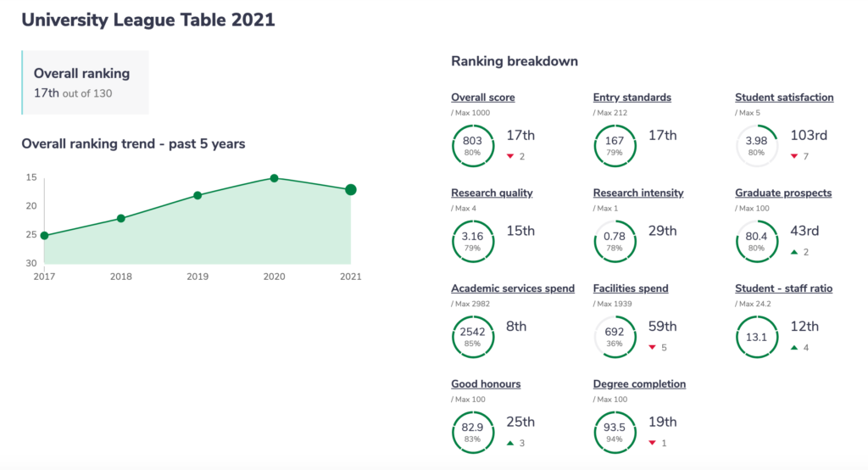
Task: Click the 3.98 student satisfaction gauge
Action: click(x=757, y=146)
